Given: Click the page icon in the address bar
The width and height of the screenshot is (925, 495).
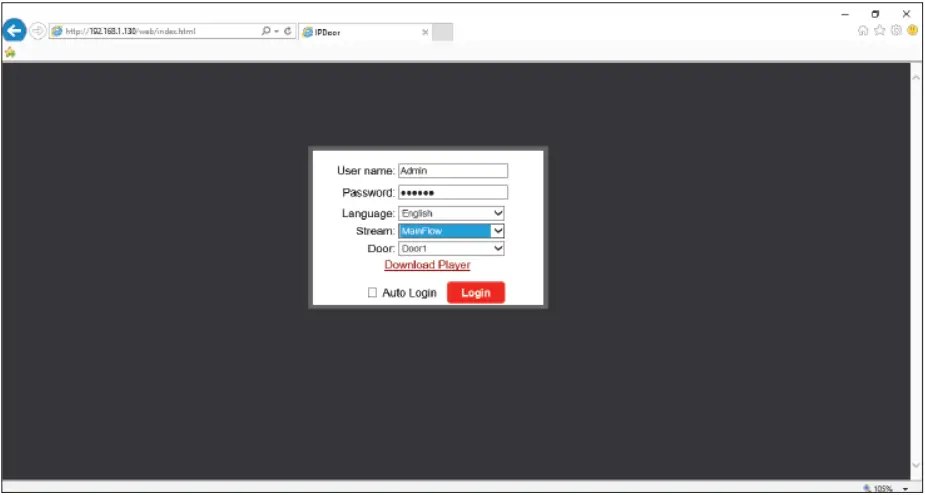Looking at the screenshot, I should [x=57, y=31].
